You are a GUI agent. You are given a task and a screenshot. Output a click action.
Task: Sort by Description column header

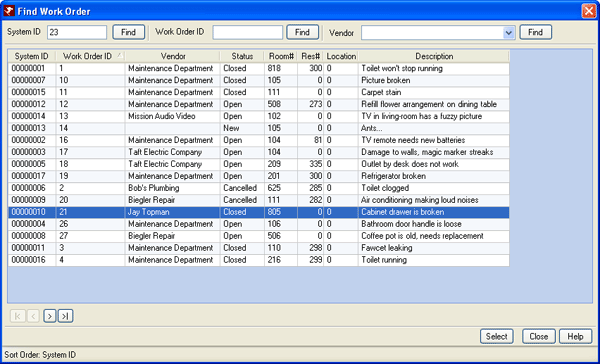(434, 56)
